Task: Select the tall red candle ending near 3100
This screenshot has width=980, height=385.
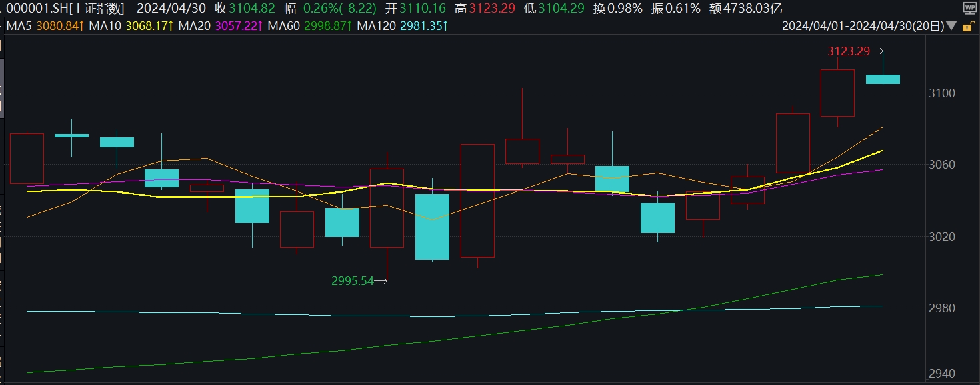Action: pos(837,93)
